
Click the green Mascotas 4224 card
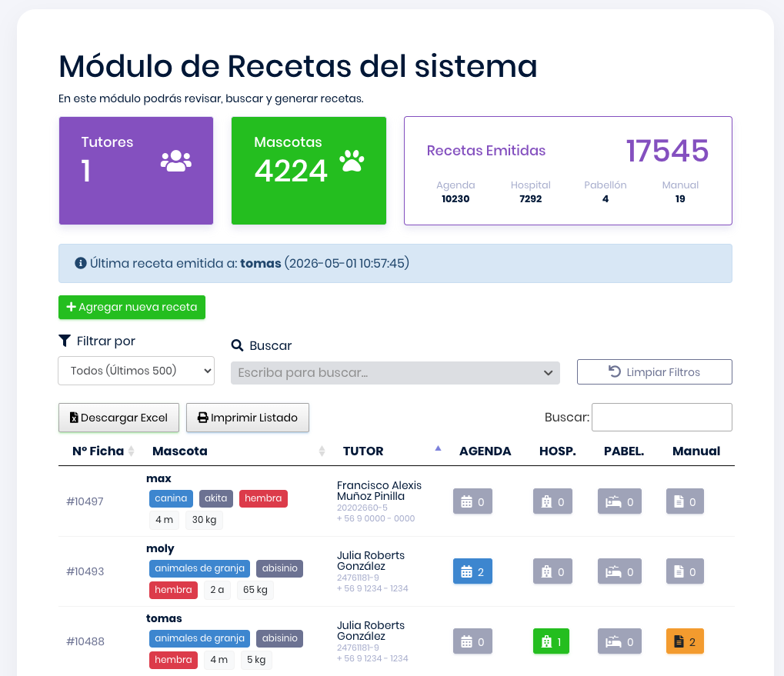(x=309, y=171)
